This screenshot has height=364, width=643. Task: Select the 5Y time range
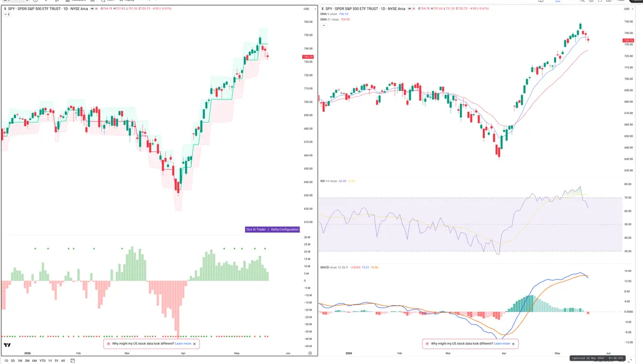(x=56, y=361)
